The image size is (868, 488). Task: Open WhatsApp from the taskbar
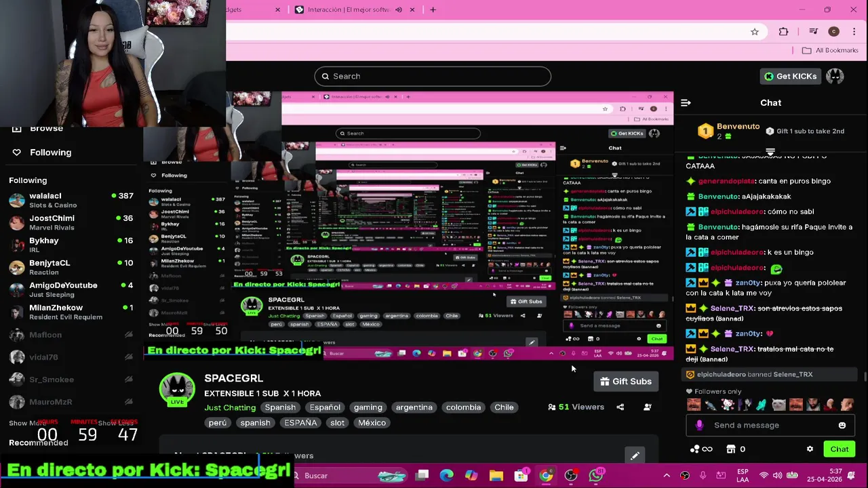596,475
